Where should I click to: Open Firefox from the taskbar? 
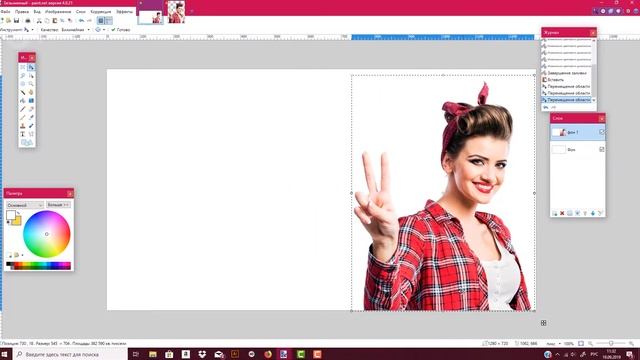[x=268, y=354]
